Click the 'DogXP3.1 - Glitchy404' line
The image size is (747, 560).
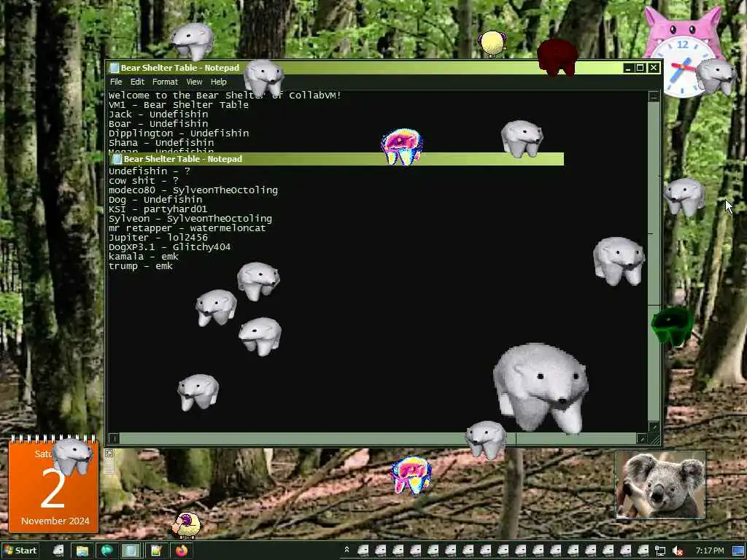click(x=169, y=247)
